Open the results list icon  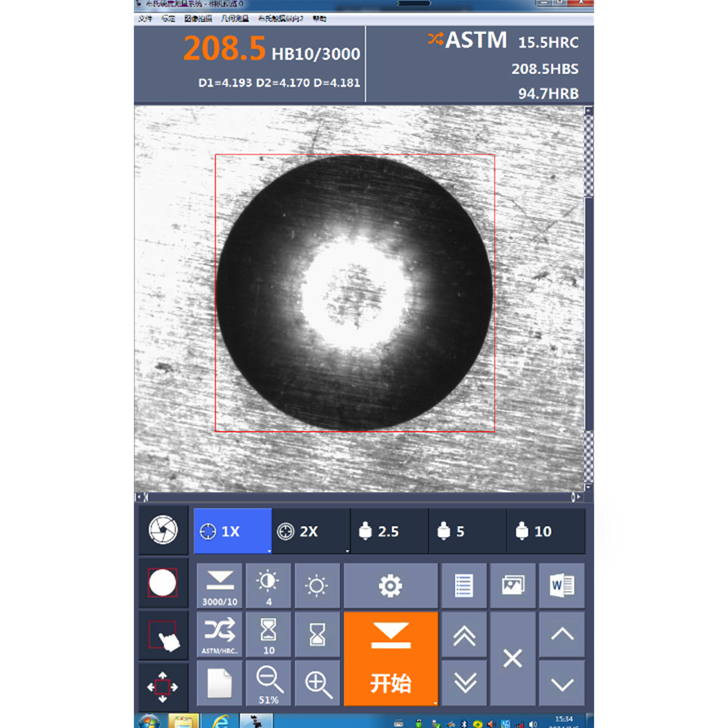[463, 585]
